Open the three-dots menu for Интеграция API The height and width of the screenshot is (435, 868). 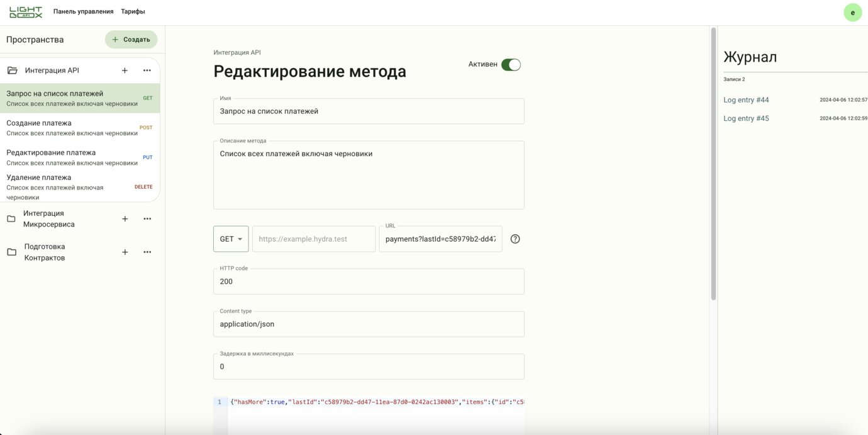point(147,71)
